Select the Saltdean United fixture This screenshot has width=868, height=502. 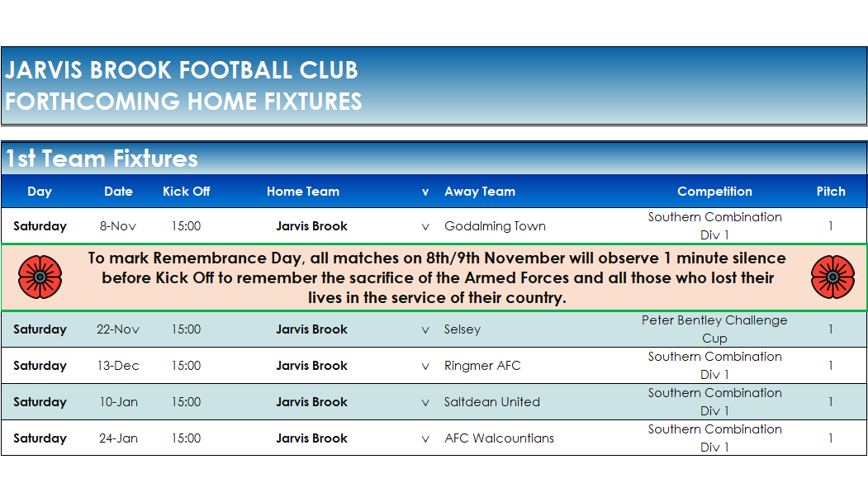click(492, 402)
